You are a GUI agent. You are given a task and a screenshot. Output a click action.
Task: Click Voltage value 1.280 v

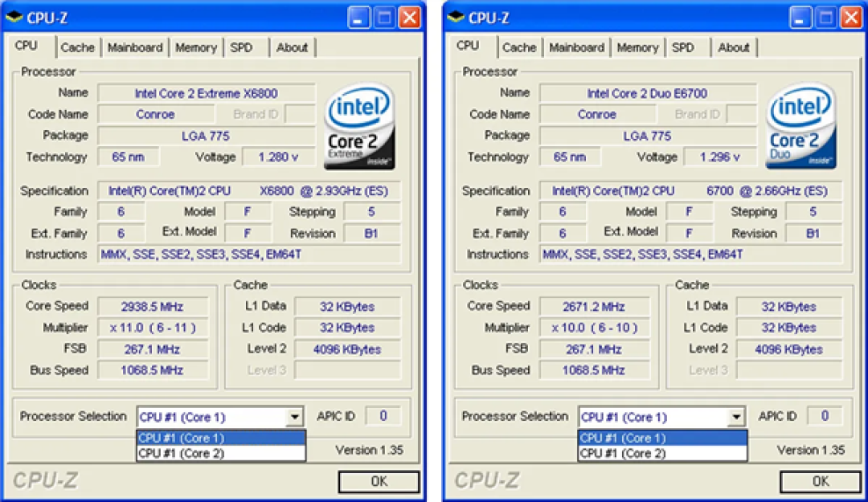(279, 157)
